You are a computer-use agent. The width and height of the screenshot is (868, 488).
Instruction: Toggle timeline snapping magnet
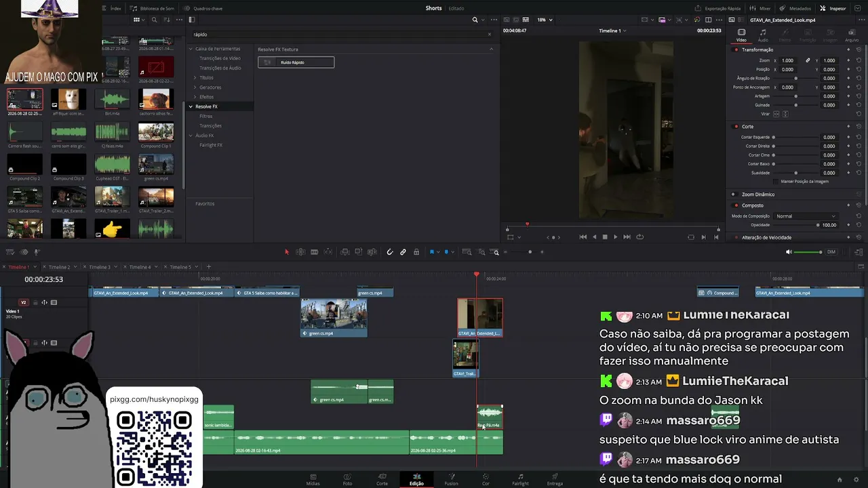(x=389, y=252)
